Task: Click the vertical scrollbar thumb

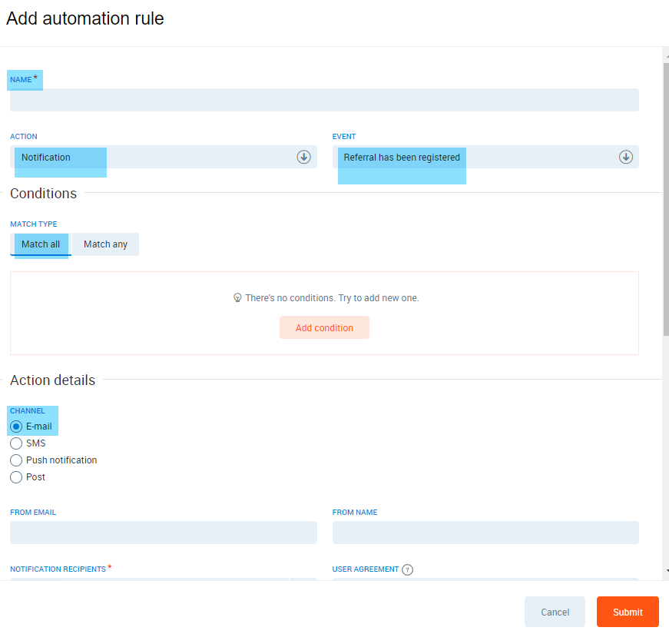Action: pos(665,200)
